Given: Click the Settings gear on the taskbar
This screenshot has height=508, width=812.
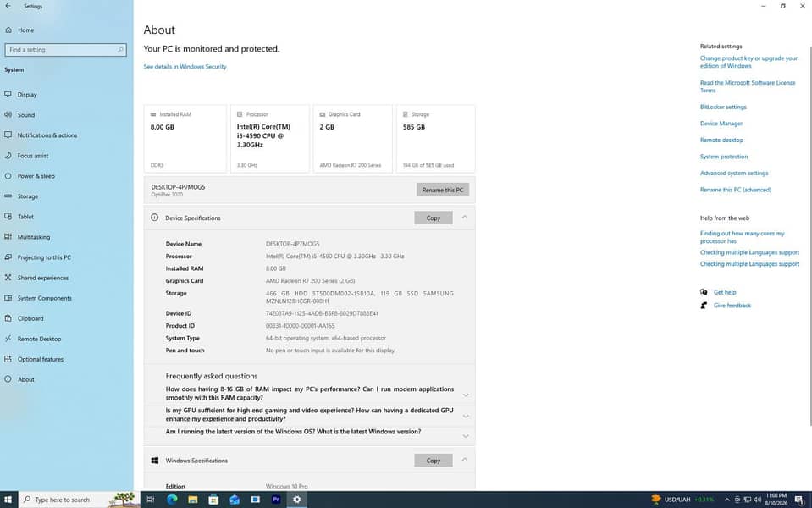Looking at the screenshot, I should (x=296, y=500).
